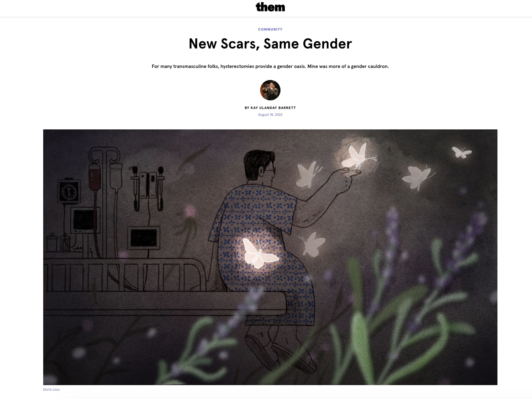
Task: Open the COMMUNITY category link
Action: (x=270, y=29)
